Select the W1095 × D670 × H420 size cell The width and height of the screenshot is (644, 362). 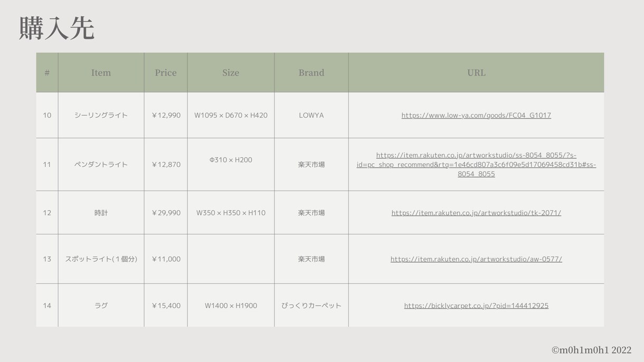[231, 115]
